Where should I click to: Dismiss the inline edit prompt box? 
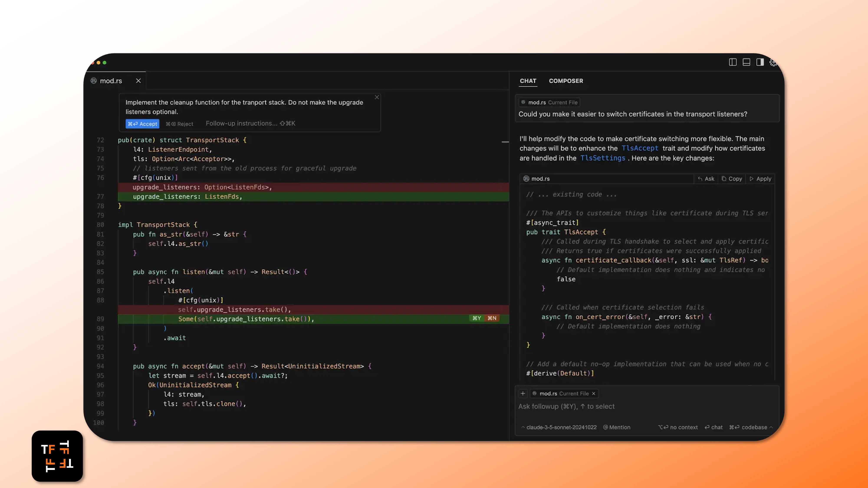(x=377, y=97)
